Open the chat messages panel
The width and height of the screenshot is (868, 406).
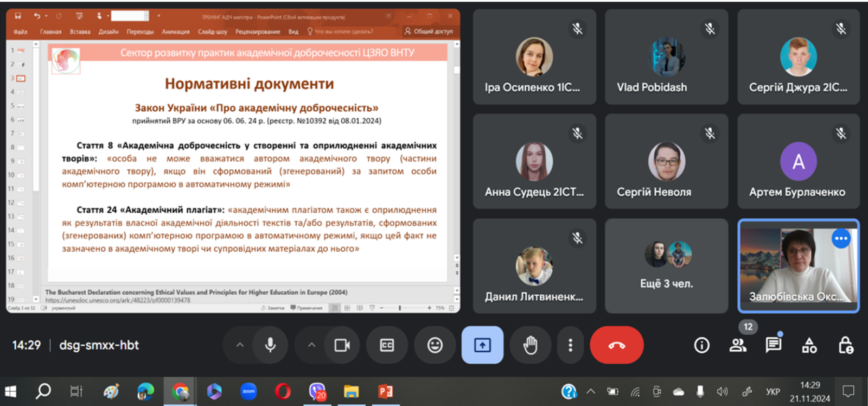773,345
